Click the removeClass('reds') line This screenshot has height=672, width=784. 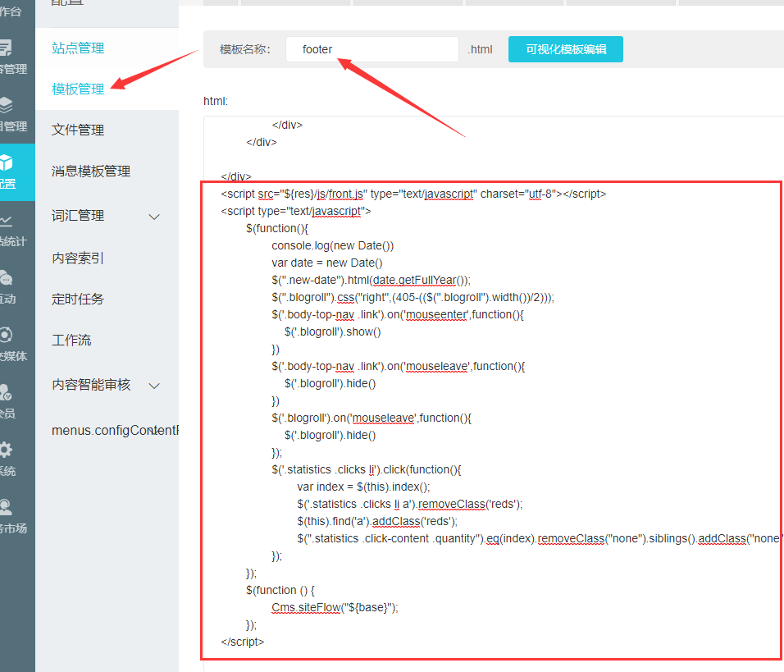pyautogui.click(x=409, y=504)
